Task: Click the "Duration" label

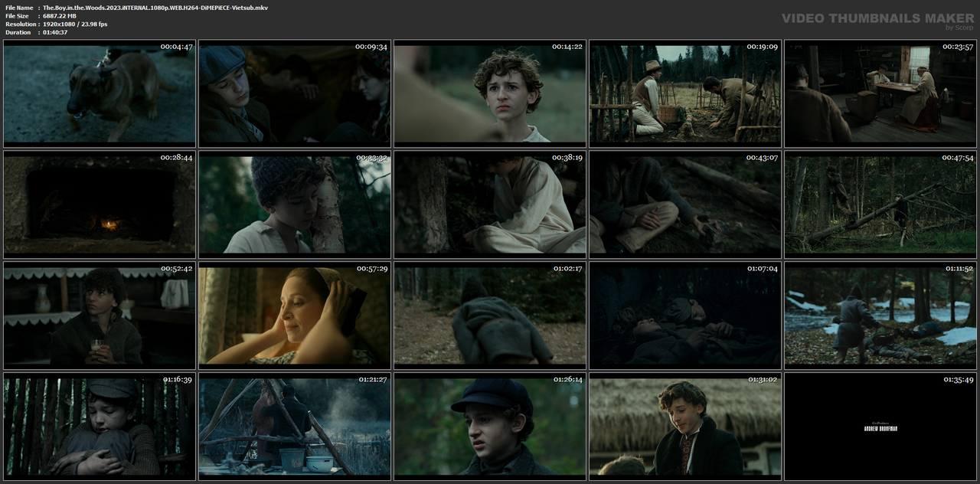Action: point(18,32)
